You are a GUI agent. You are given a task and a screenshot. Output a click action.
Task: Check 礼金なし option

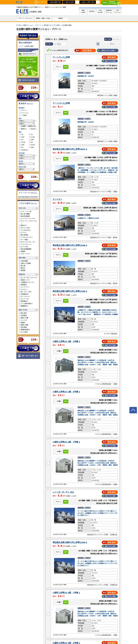(30, 129)
